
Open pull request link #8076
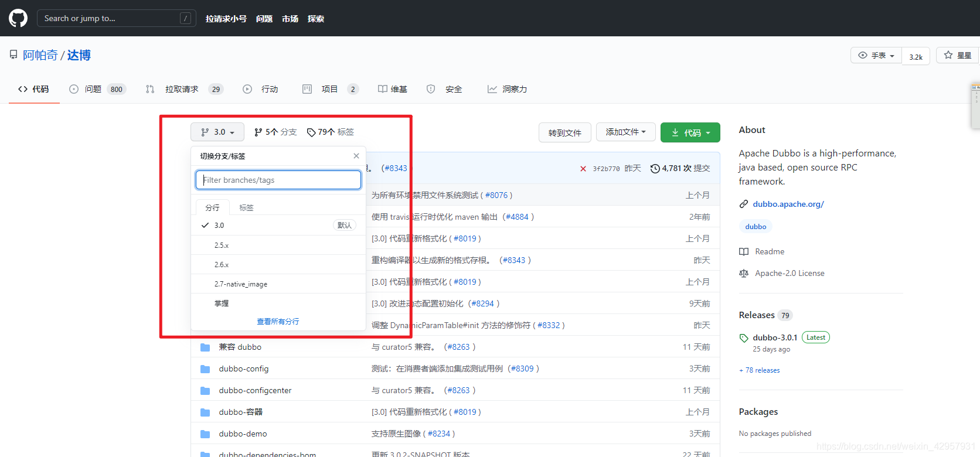496,195
